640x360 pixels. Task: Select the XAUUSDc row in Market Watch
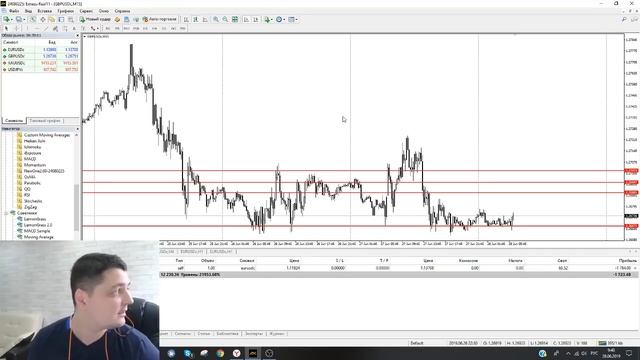pos(40,63)
